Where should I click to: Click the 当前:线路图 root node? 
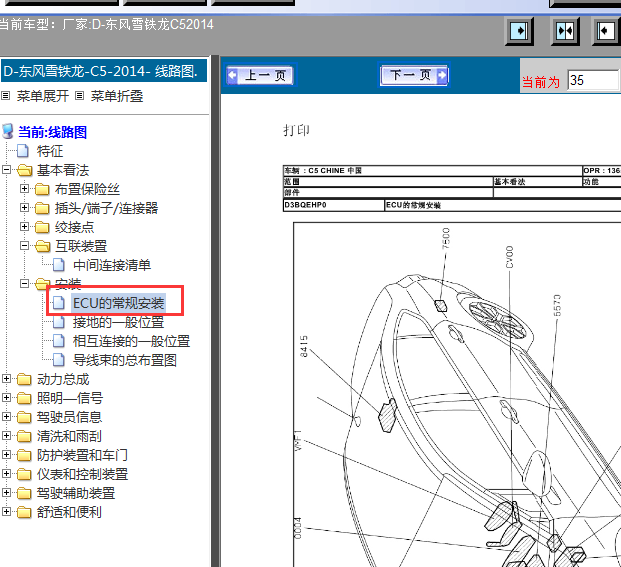coord(52,132)
